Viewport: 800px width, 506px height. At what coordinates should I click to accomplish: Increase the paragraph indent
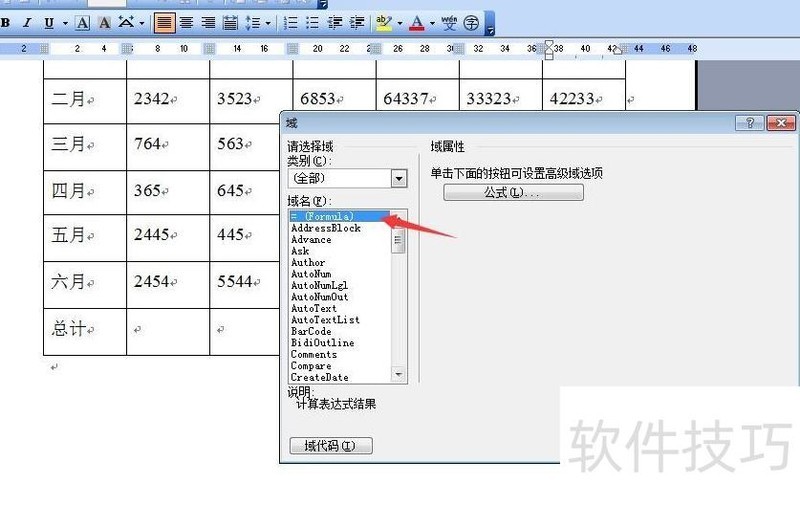(357, 23)
